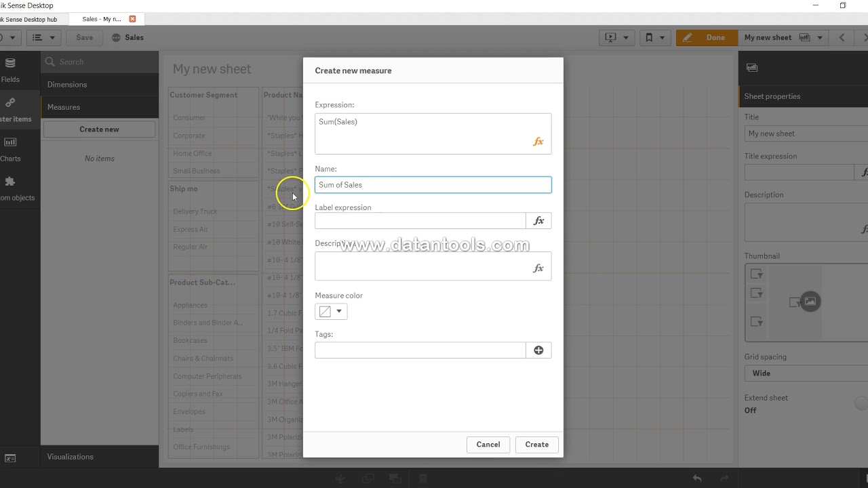The height and width of the screenshot is (488, 868).
Task: Click the cut scissors icon at the bottom
Action: click(340, 479)
